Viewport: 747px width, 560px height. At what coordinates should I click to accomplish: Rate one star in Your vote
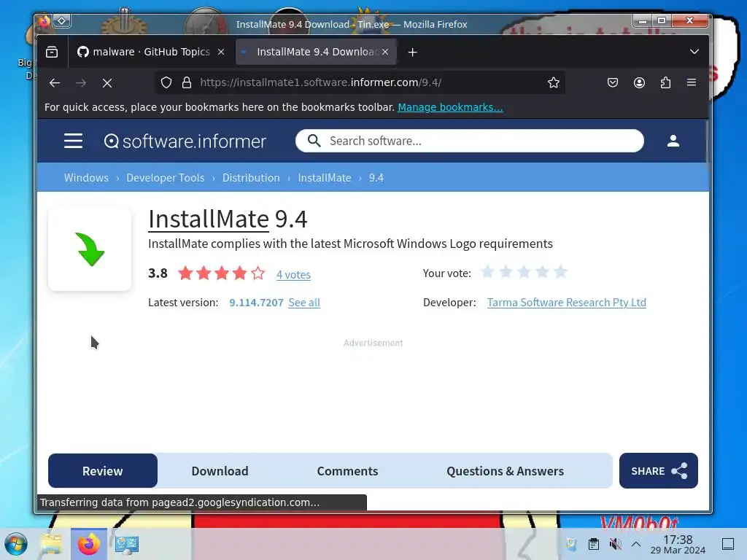click(x=487, y=272)
